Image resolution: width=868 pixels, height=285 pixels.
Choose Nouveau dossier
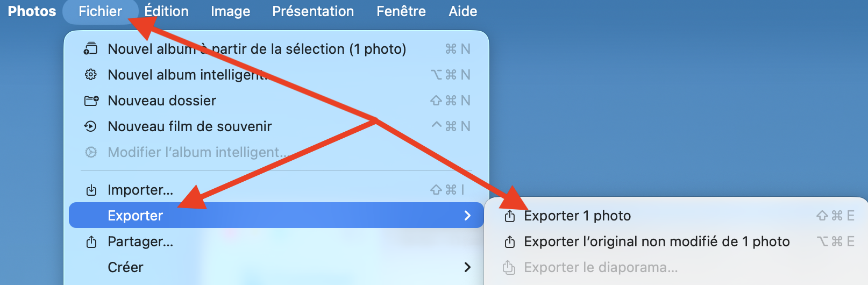coord(162,101)
